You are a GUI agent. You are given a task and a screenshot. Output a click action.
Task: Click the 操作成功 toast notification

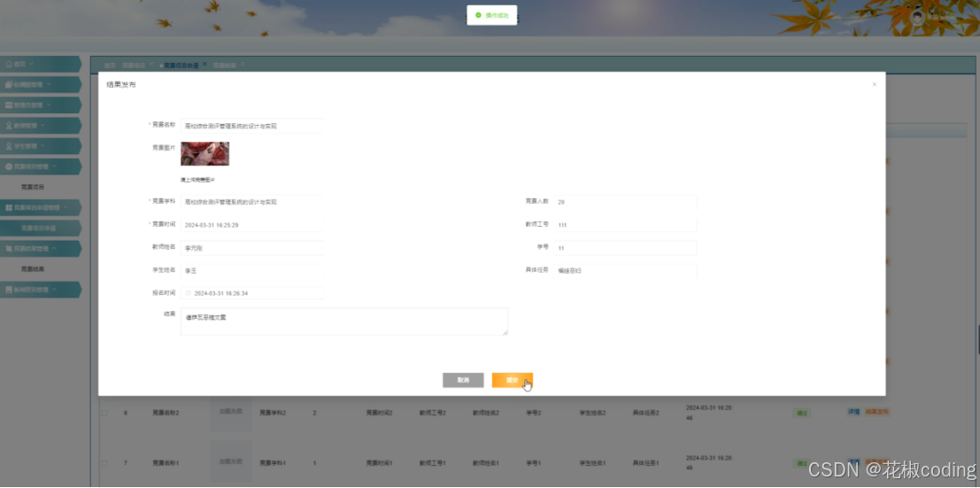click(492, 15)
